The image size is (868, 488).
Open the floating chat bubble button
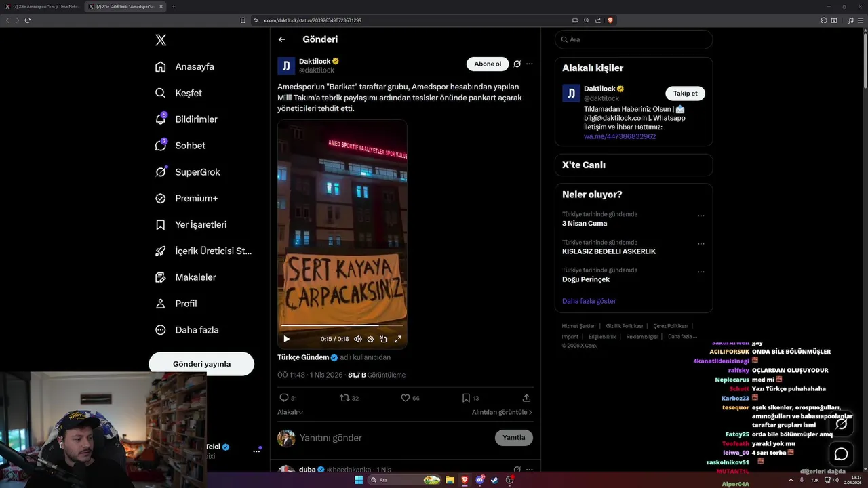click(x=842, y=453)
